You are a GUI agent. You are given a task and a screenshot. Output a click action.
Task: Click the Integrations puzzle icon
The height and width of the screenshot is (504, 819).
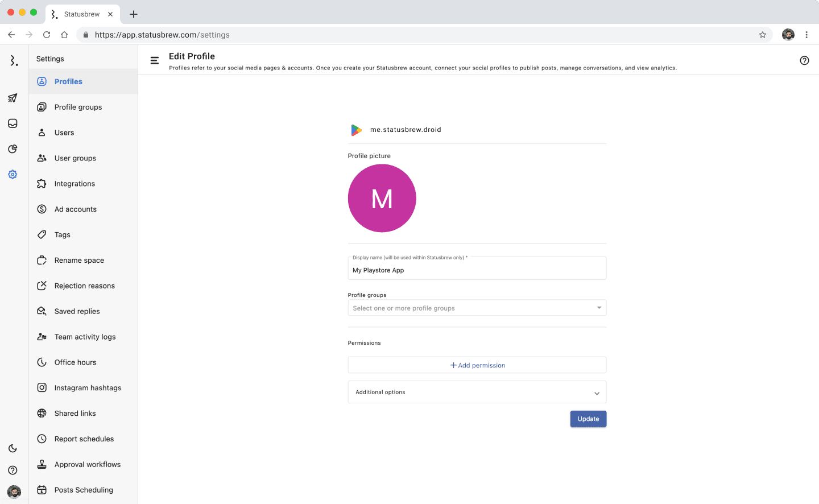tap(42, 184)
